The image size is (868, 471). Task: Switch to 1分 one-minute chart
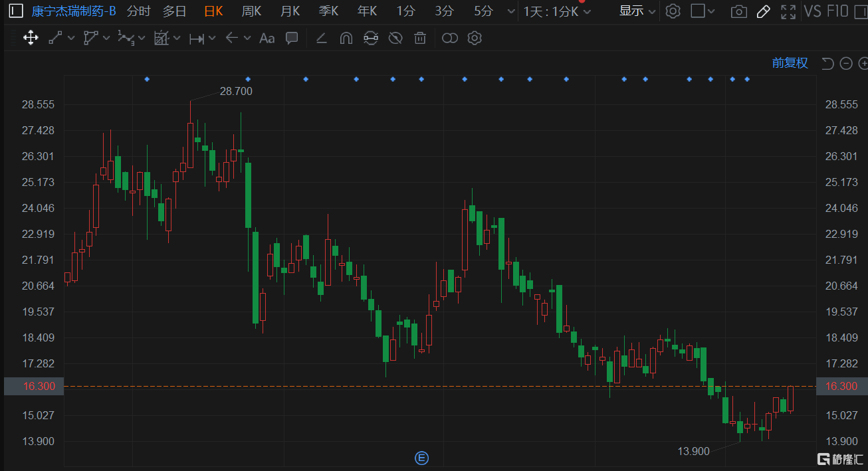[405, 11]
